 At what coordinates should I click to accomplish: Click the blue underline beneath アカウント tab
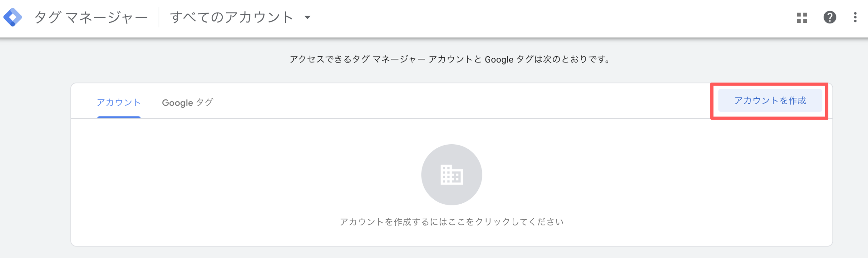tap(119, 117)
